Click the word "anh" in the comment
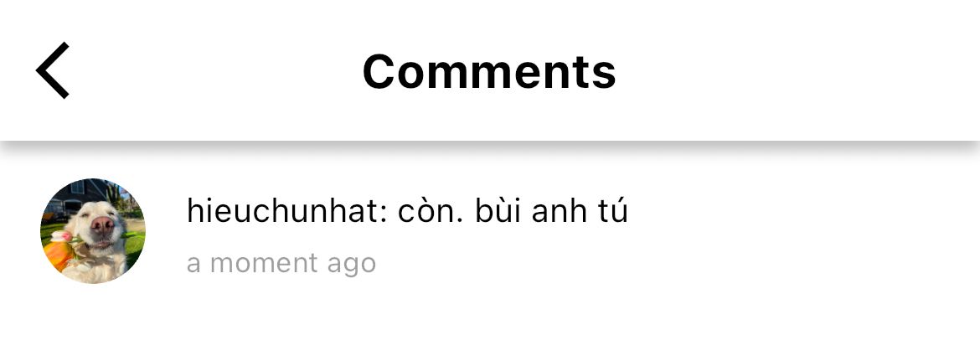 tap(560, 211)
